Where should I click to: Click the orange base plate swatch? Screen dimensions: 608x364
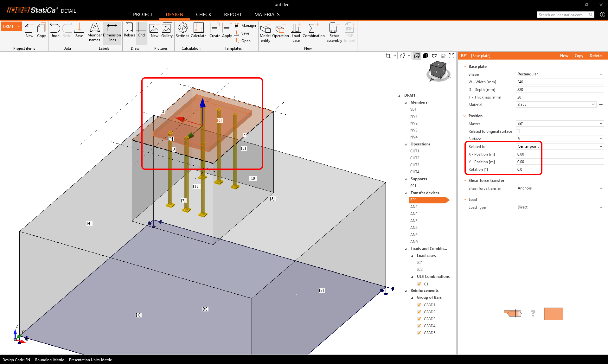tap(553, 314)
